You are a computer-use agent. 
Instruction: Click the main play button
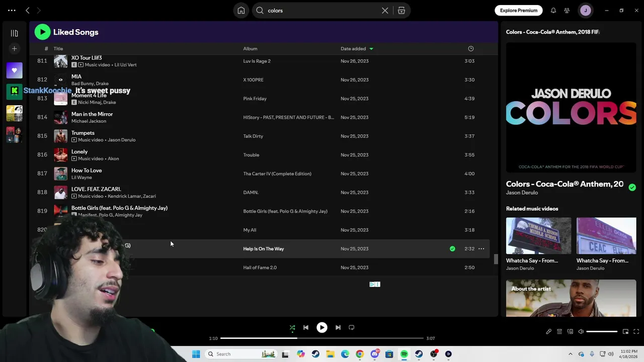(322, 328)
